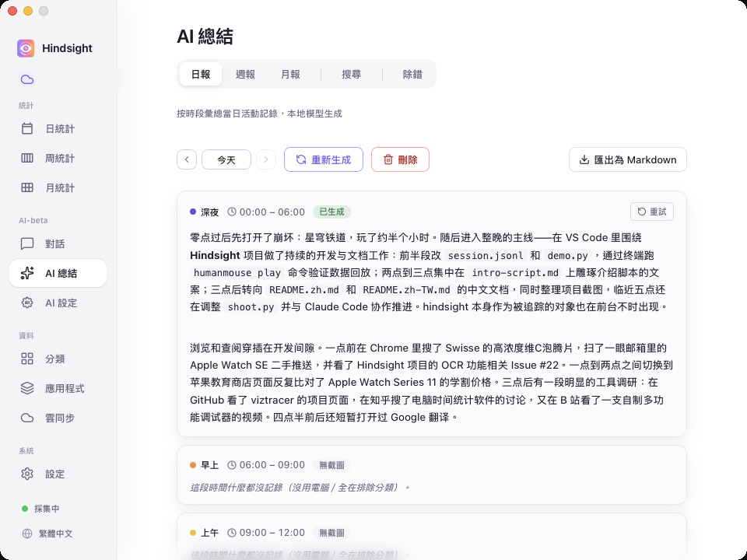Jump to 今天 date button

click(x=226, y=159)
